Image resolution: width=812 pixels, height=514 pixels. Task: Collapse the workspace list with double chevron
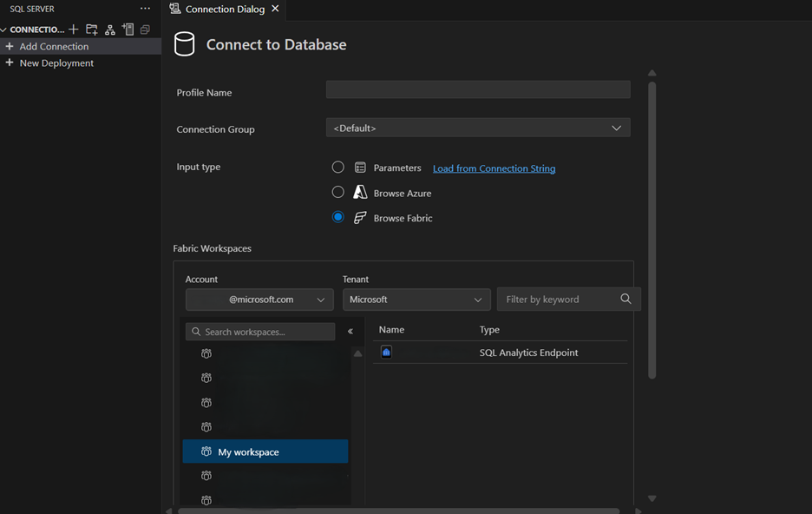click(x=350, y=331)
